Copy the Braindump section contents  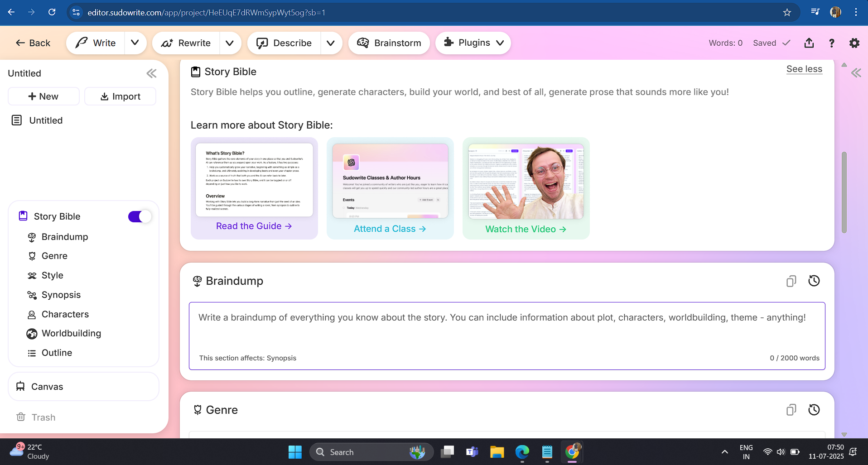pyautogui.click(x=791, y=281)
